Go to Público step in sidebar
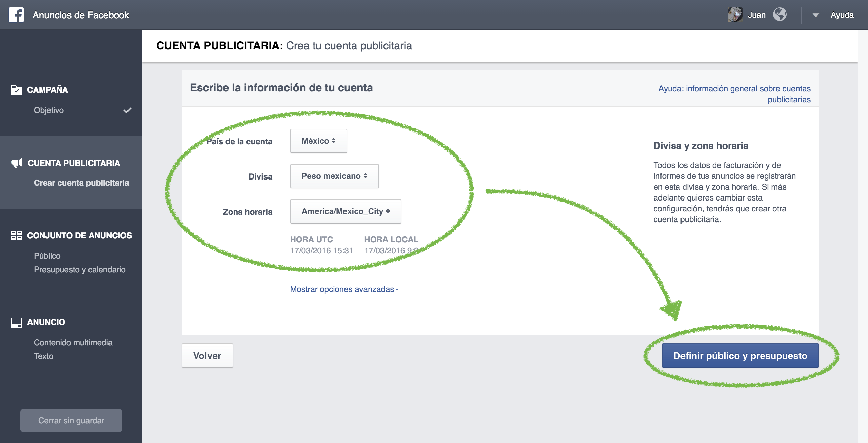The width and height of the screenshot is (868, 443). [47, 256]
